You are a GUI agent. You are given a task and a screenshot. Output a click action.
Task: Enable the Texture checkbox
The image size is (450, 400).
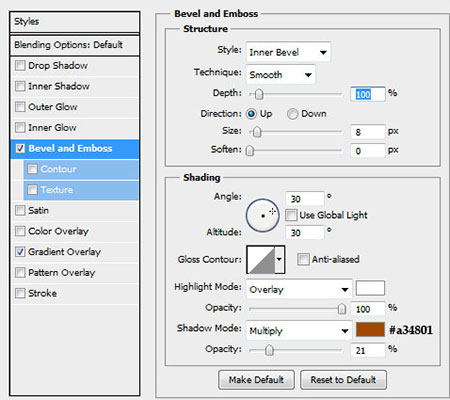coord(32,190)
